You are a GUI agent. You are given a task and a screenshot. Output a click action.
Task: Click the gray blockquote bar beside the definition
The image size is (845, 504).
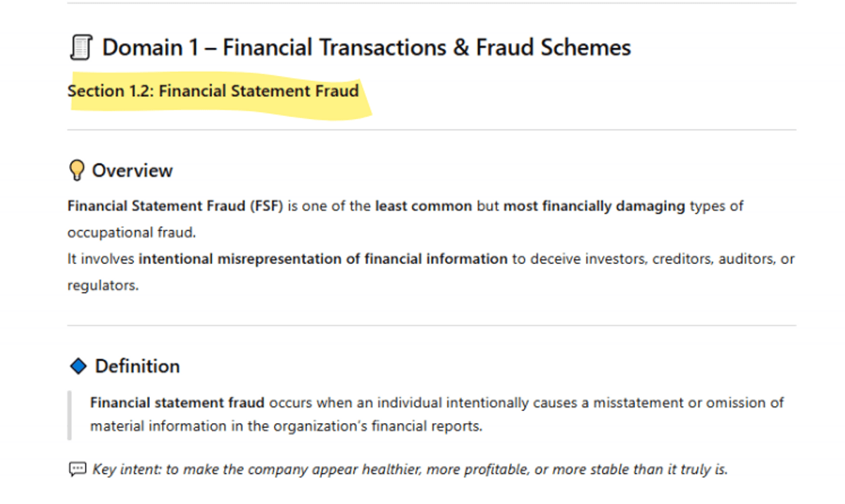click(x=69, y=415)
